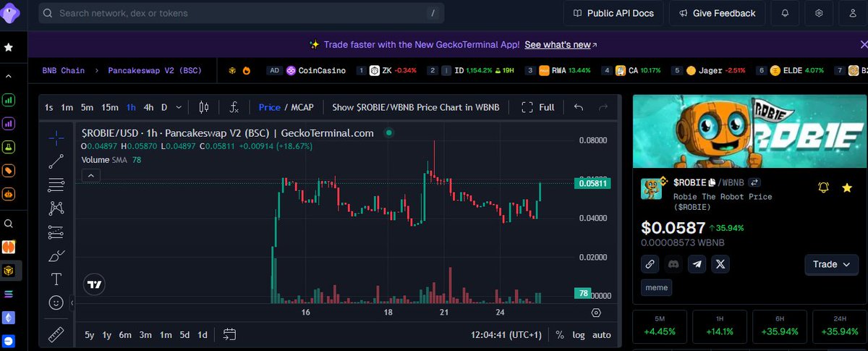
Task: Switch chart to MCAP mode
Action: (x=302, y=107)
